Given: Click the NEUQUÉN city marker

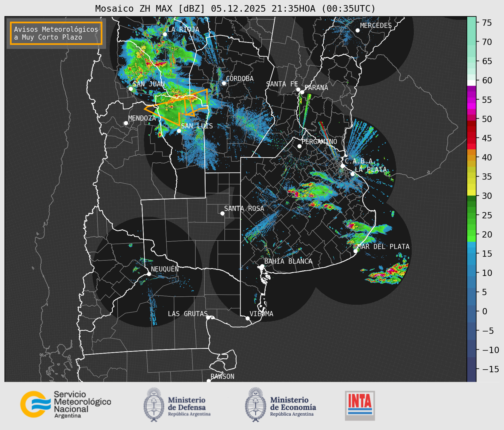Looking at the screenshot, I should [149, 274].
